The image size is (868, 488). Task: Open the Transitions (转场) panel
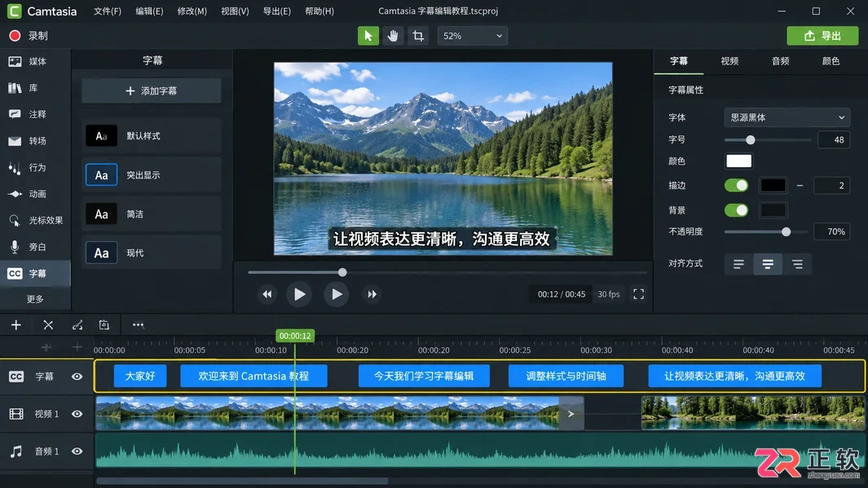click(x=35, y=141)
